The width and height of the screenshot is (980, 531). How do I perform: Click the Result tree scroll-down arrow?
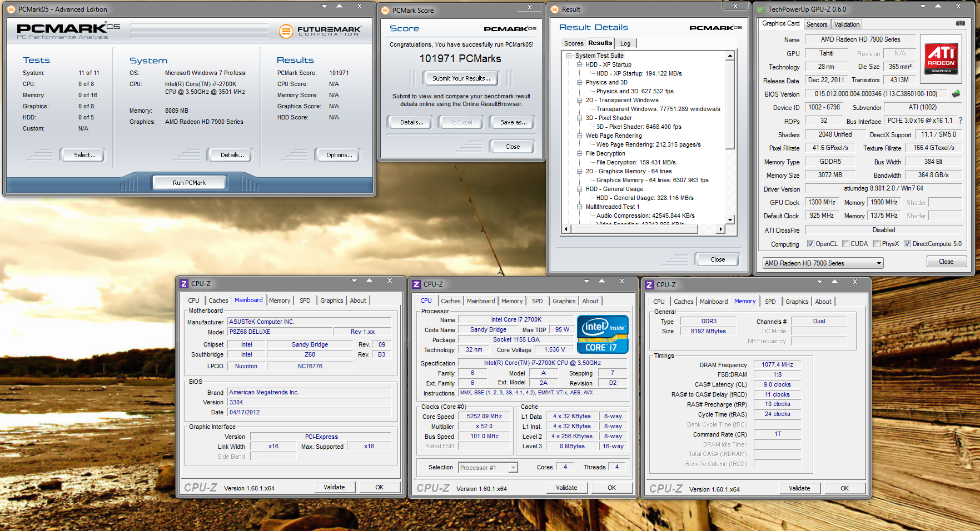[x=730, y=220]
